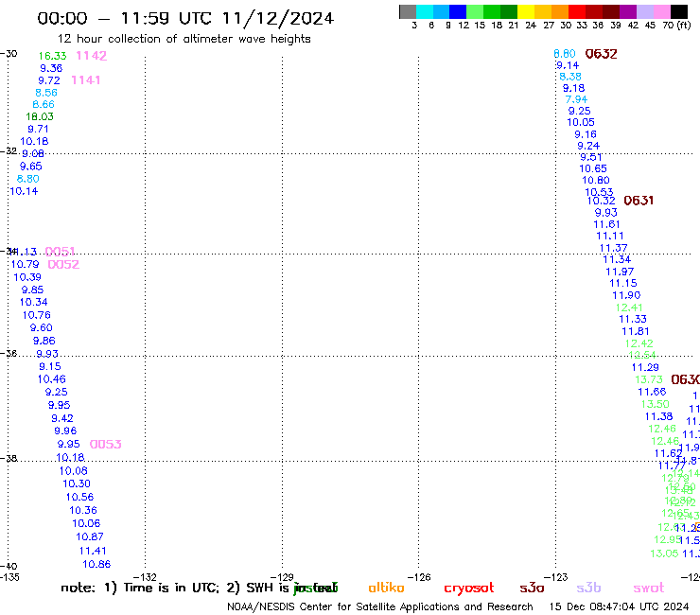Click the pink 1141 time label

pyautogui.click(x=86, y=79)
